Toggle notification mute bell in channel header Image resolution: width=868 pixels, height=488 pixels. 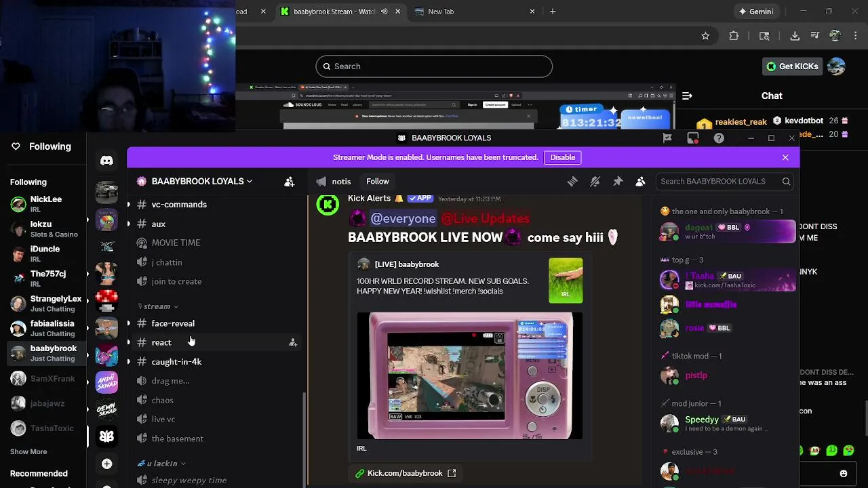point(595,182)
